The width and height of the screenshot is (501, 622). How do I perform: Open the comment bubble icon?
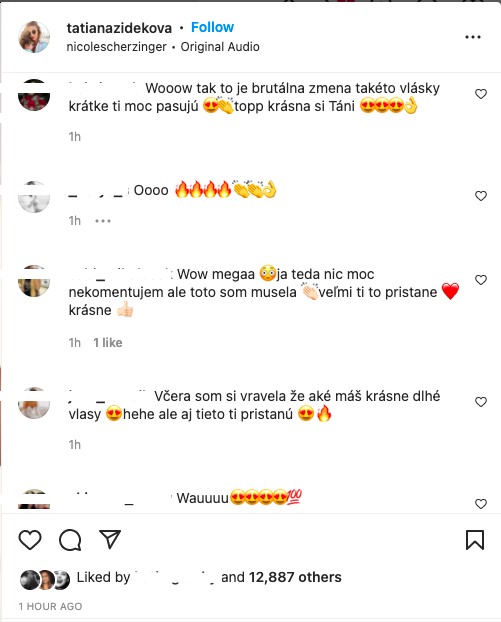pos(70,540)
